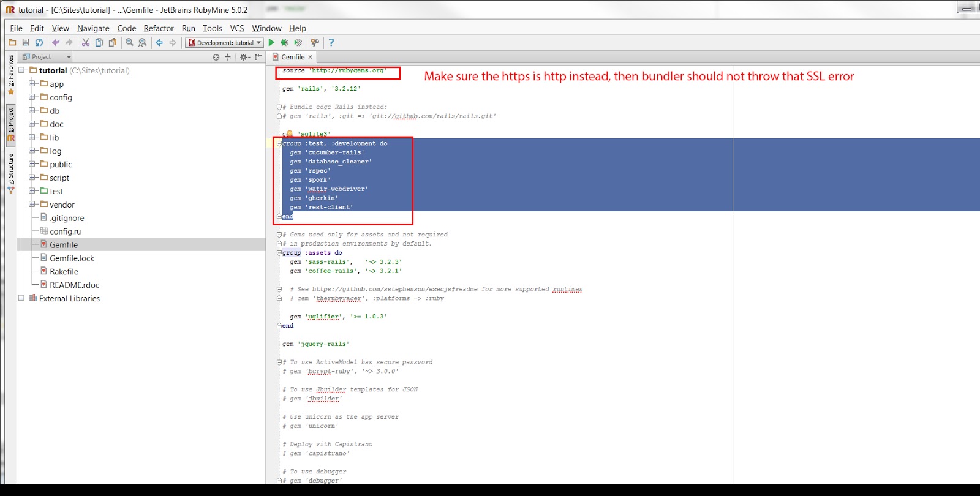
Task: Click the Run with Coverage icon
Action: (x=298, y=42)
